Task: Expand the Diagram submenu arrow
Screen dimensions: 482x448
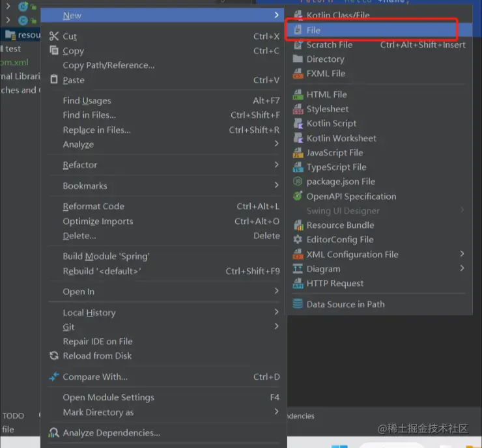Action: [462, 268]
